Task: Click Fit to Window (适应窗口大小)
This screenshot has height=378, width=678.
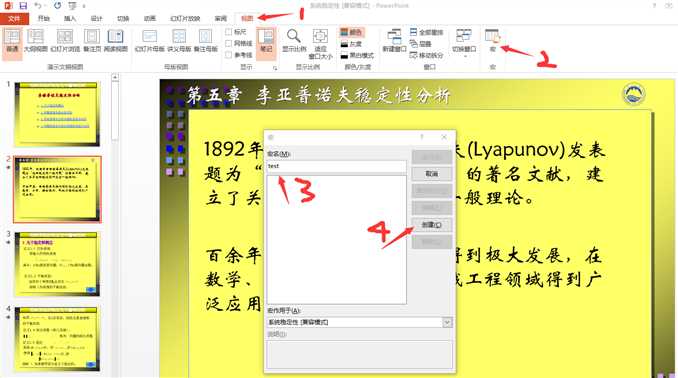Action: tap(320, 44)
